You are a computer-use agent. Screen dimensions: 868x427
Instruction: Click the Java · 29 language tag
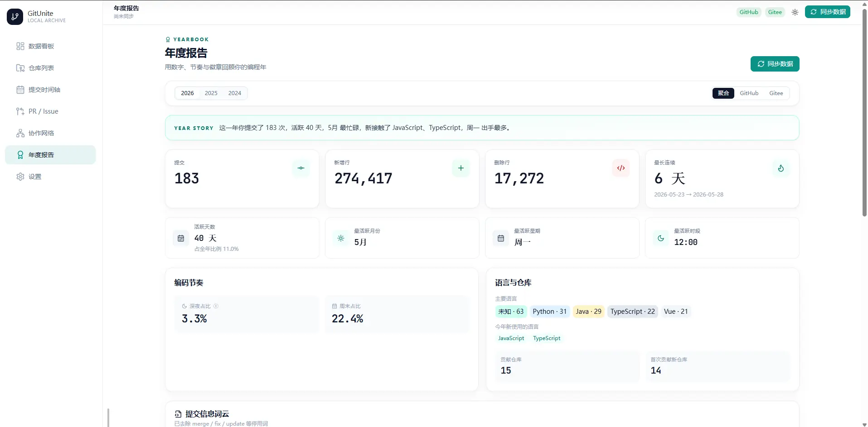pyautogui.click(x=589, y=312)
